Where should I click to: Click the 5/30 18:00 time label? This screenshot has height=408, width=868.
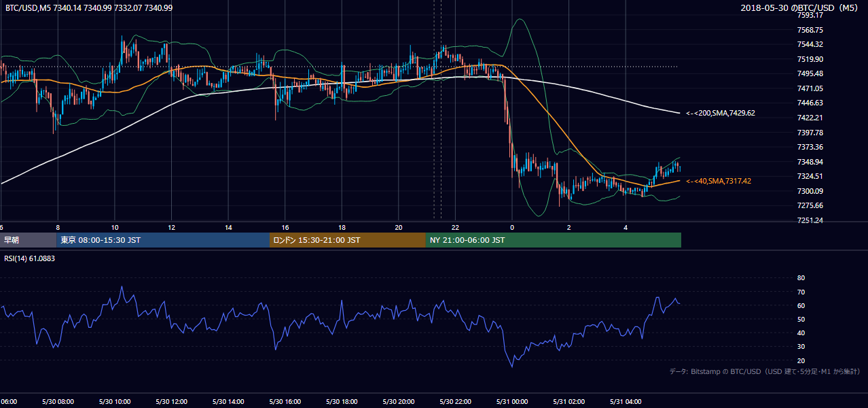point(342,402)
